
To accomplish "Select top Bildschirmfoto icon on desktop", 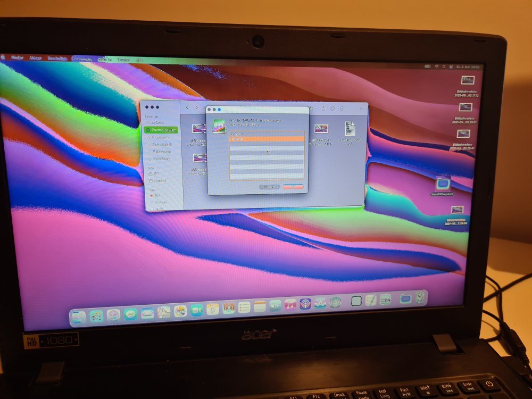I will pos(468,80).
